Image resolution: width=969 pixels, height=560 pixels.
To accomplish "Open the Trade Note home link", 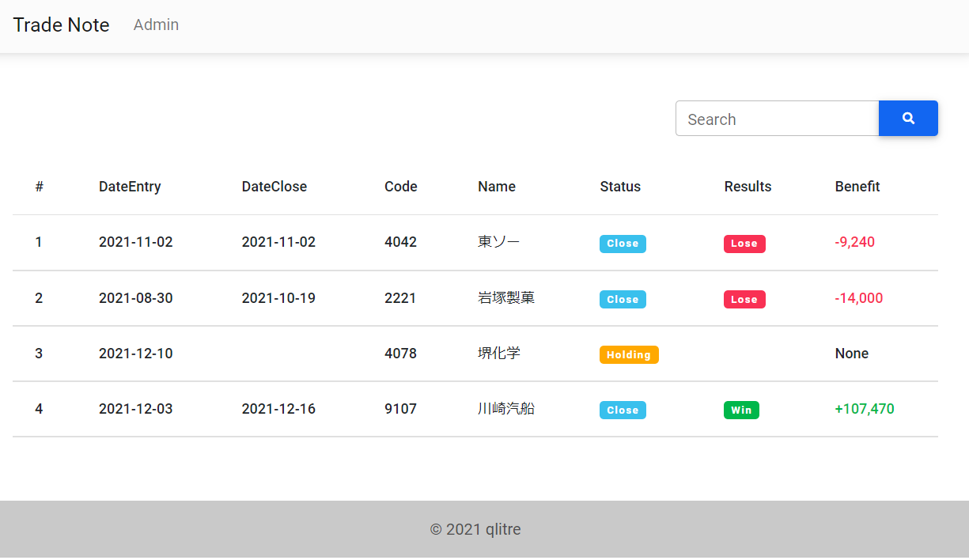I will coord(61,25).
